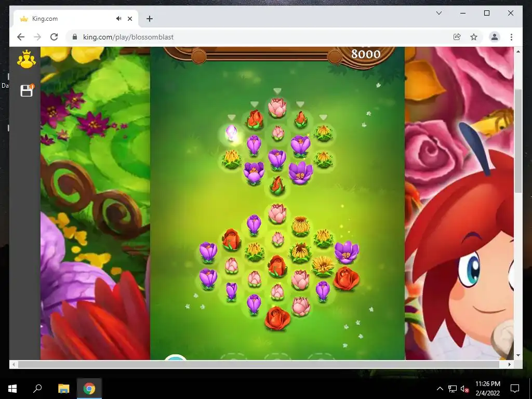Go forward to the next page
The width and height of the screenshot is (532, 399).
click(x=37, y=37)
